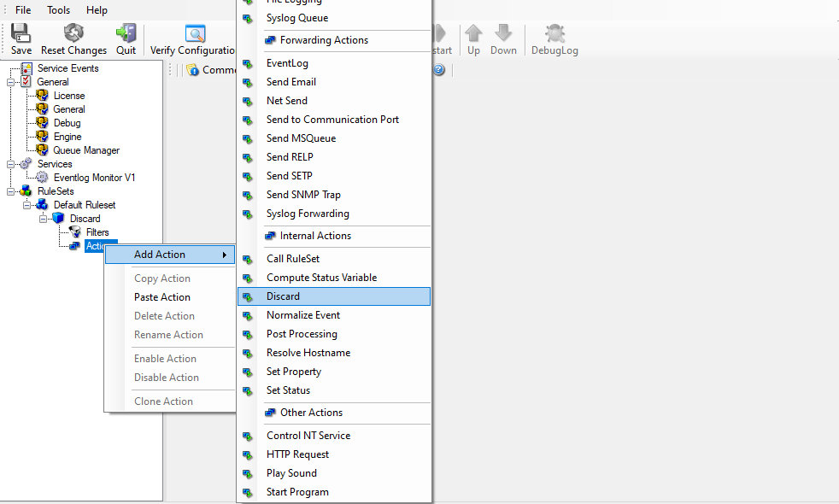
Task: Collapse the General tree node
Action: pyautogui.click(x=11, y=82)
